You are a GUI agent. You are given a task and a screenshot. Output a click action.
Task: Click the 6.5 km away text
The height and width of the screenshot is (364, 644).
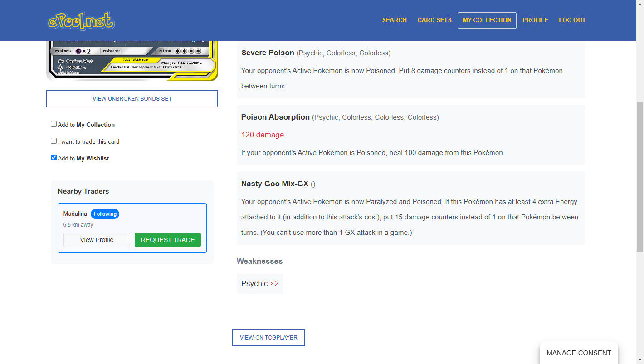click(x=78, y=225)
